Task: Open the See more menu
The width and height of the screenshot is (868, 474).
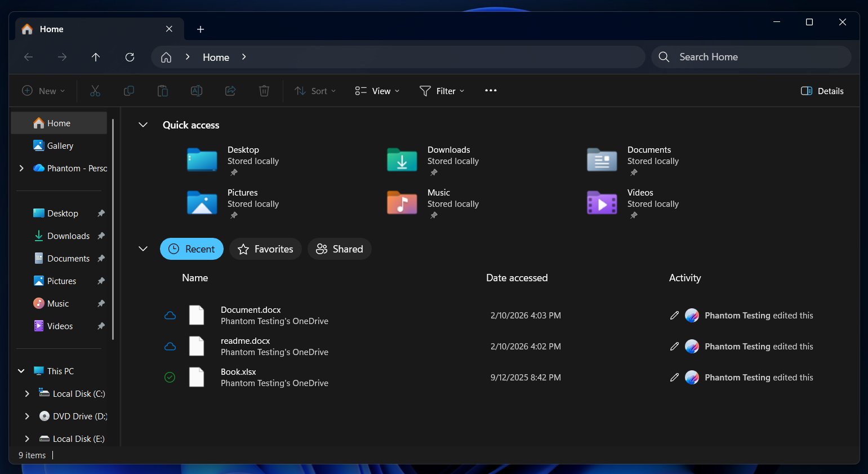Action: [489, 91]
